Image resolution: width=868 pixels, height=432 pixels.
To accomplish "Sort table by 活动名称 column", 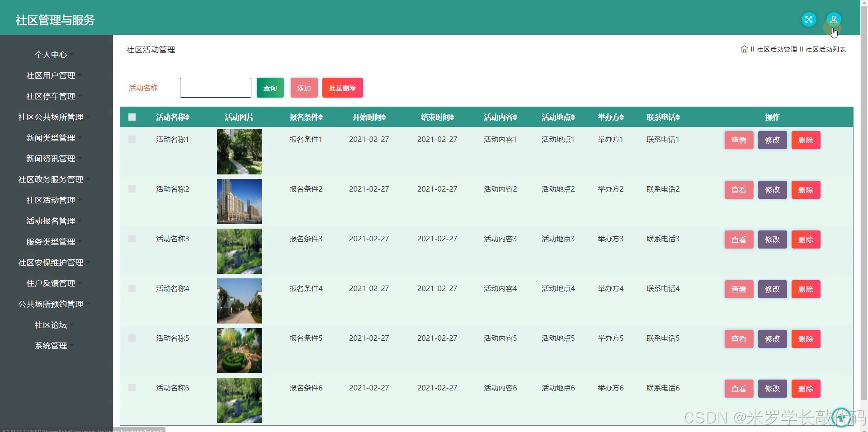I will click(x=172, y=117).
